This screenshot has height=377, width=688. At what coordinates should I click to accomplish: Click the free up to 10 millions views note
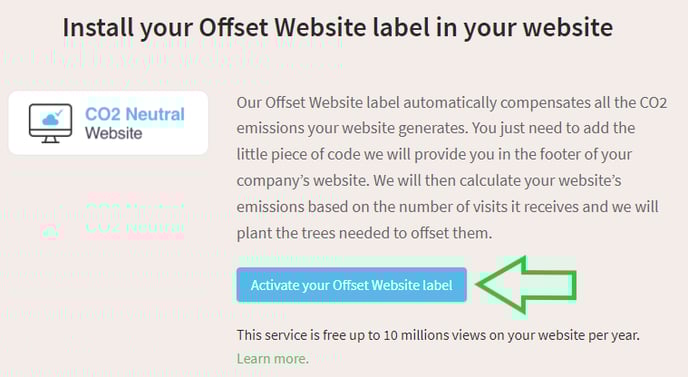tap(438, 335)
